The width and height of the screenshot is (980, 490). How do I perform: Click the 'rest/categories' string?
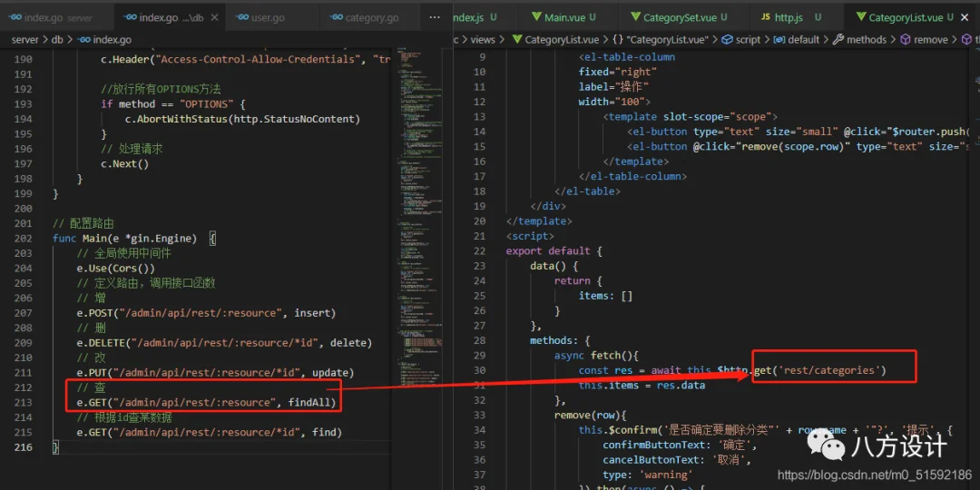point(828,370)
